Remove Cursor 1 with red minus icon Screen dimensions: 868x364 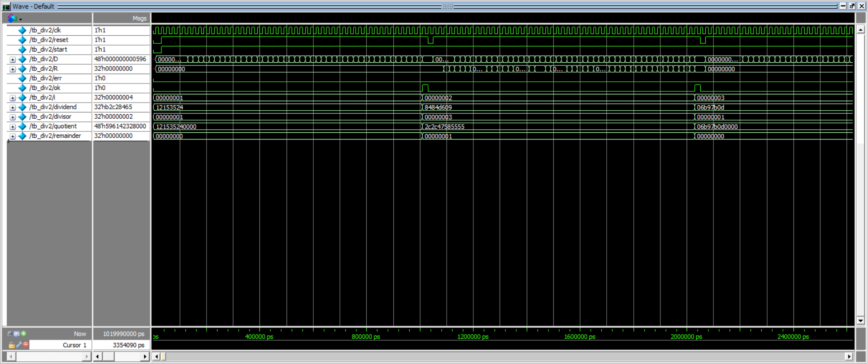(x=26, y=345)
